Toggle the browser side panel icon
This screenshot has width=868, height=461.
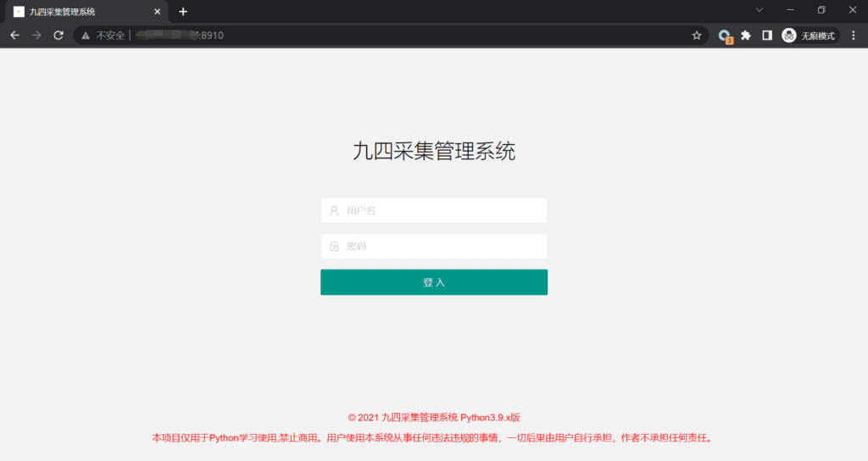(x=766, y=36)
